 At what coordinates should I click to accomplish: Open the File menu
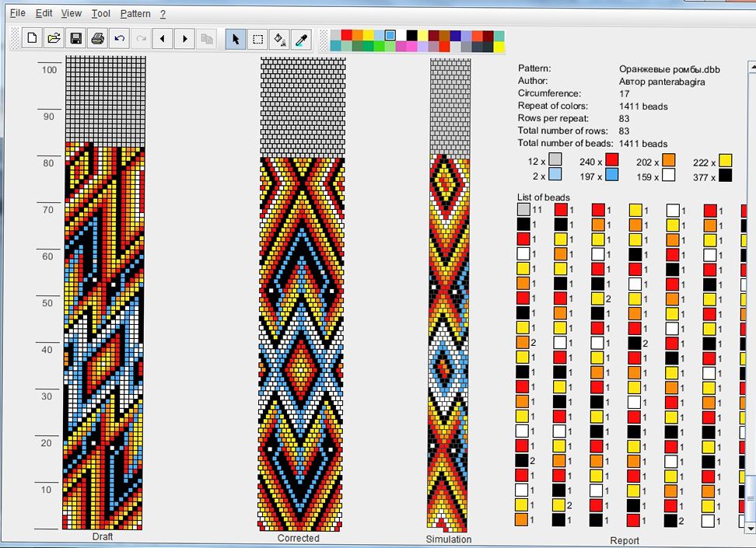tap(17, 13)
